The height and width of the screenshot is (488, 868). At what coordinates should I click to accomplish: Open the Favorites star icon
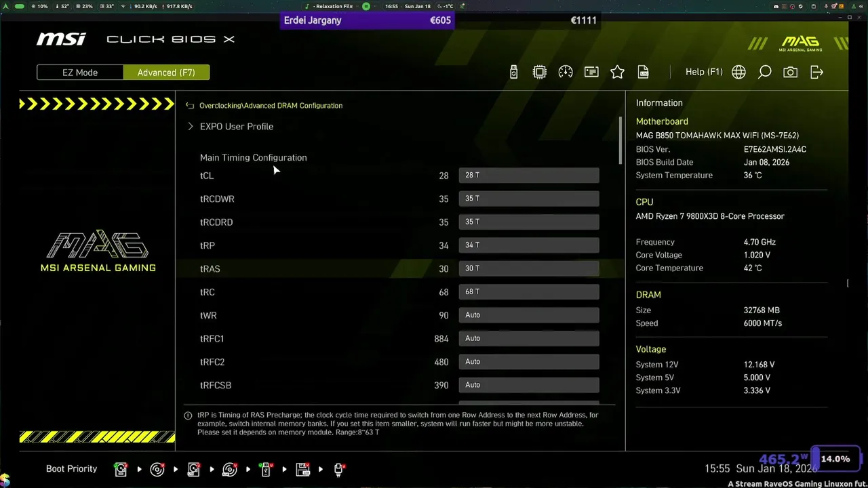617,72
